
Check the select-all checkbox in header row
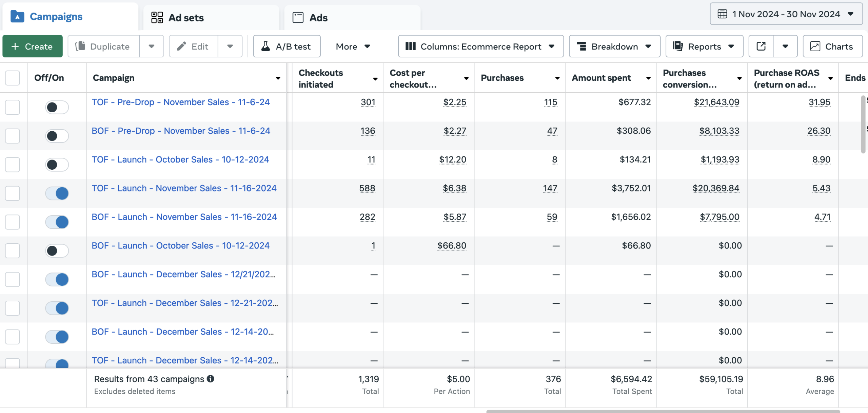(13, 78)
